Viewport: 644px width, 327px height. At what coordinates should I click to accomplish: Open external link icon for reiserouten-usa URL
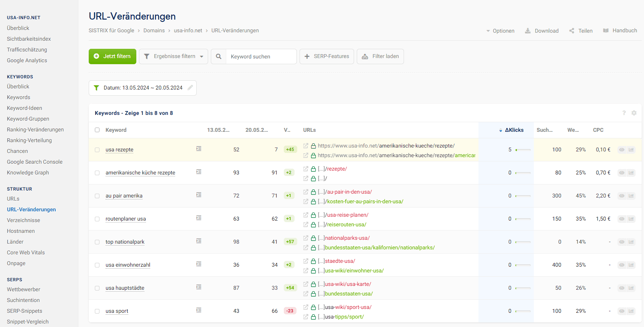[x=306, y=224]
